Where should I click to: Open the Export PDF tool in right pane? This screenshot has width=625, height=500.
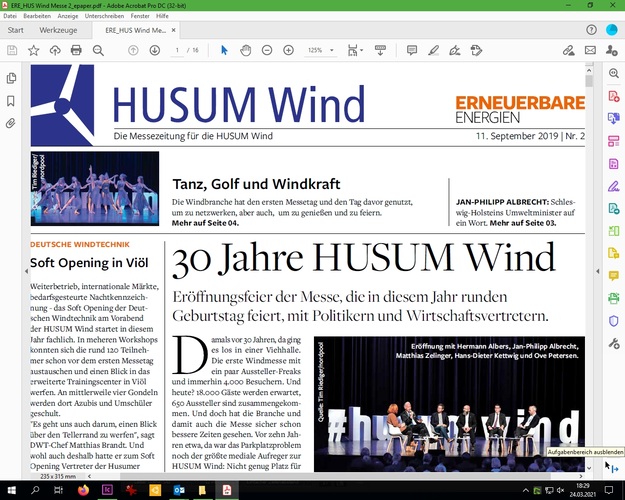614,118
